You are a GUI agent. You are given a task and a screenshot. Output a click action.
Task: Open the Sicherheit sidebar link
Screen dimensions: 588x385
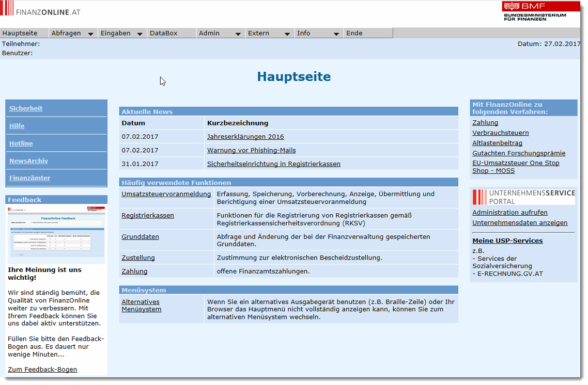26,108
